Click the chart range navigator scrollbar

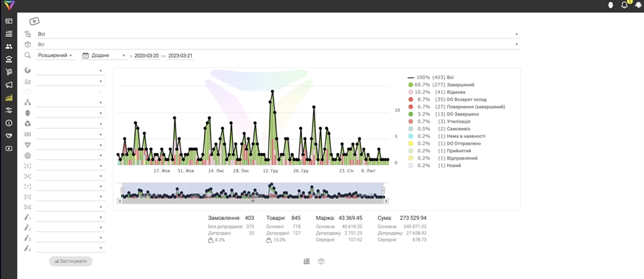(x=252, y=201)
